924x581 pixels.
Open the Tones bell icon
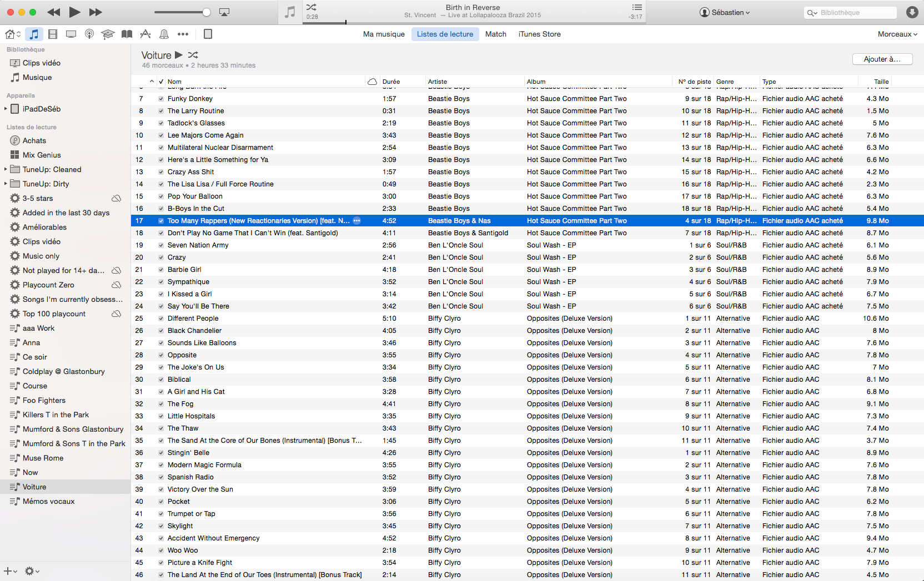[x=164, y=34]
